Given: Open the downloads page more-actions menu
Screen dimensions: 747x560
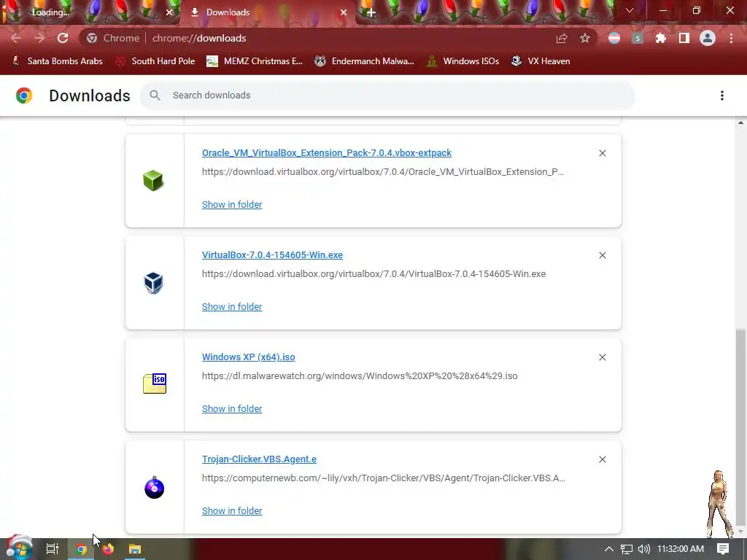Looking at the screenshot, I should click(722, 96).
